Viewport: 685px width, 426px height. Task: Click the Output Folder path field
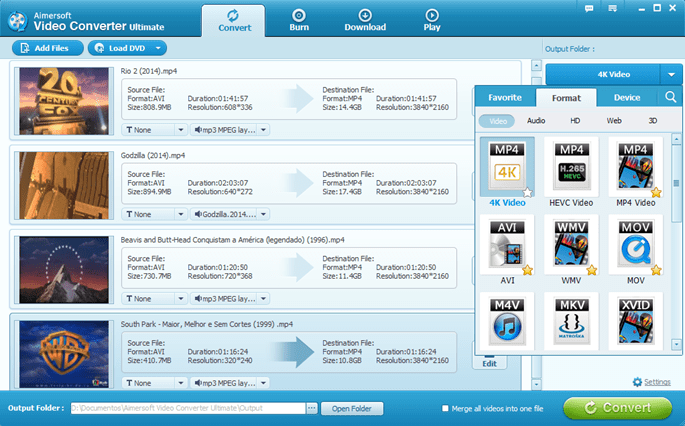click(x=188, y=408)
